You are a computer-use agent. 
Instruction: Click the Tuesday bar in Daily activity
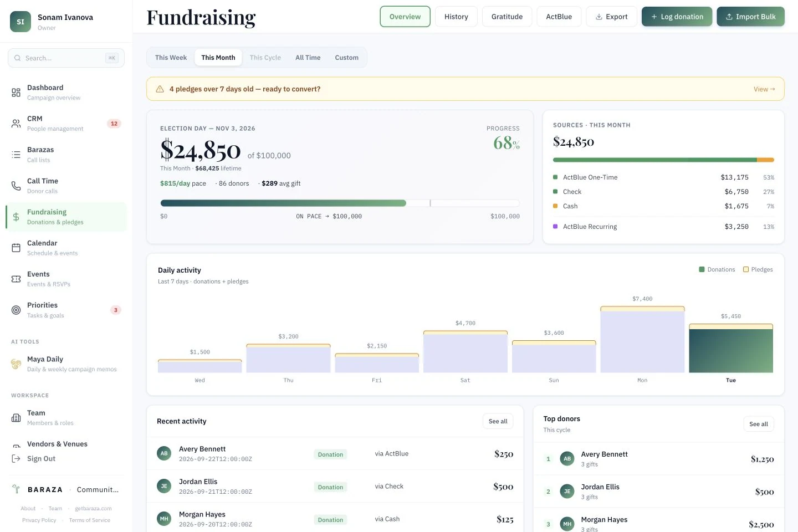click(x=731, y=348)
